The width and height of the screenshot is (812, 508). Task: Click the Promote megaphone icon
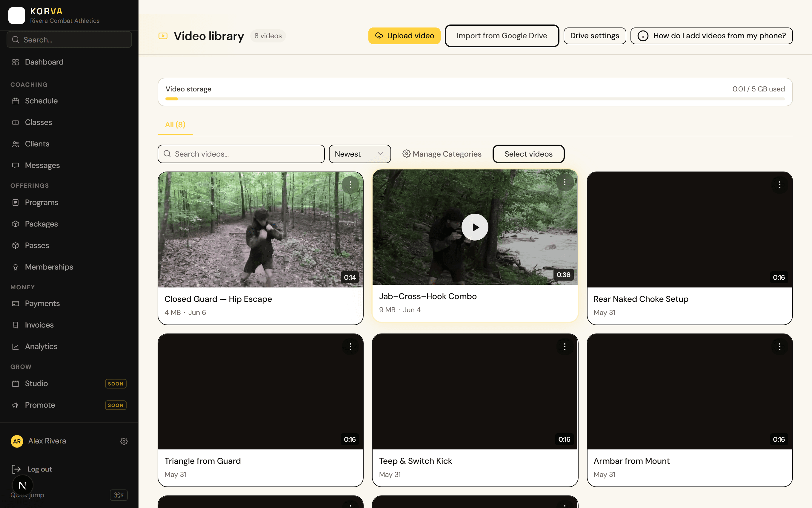coord(16,405)
